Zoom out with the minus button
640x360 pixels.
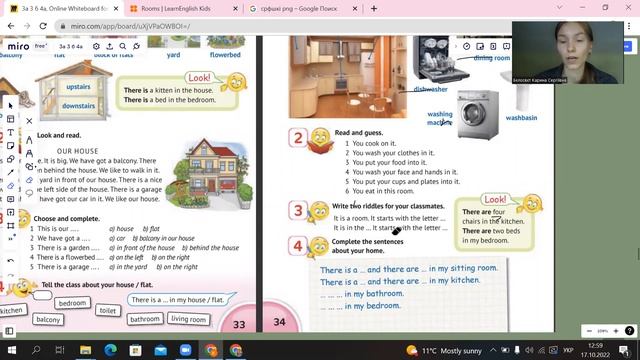(589, 331)
